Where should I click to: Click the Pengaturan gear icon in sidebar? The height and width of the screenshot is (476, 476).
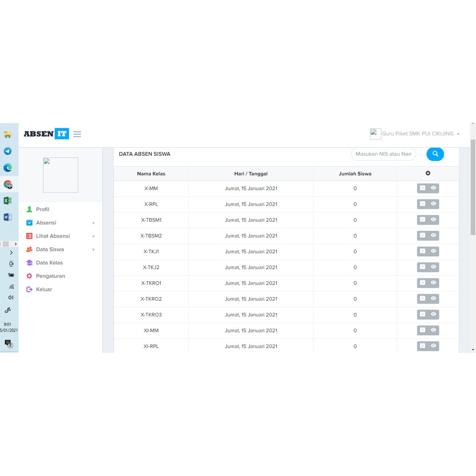29,276
